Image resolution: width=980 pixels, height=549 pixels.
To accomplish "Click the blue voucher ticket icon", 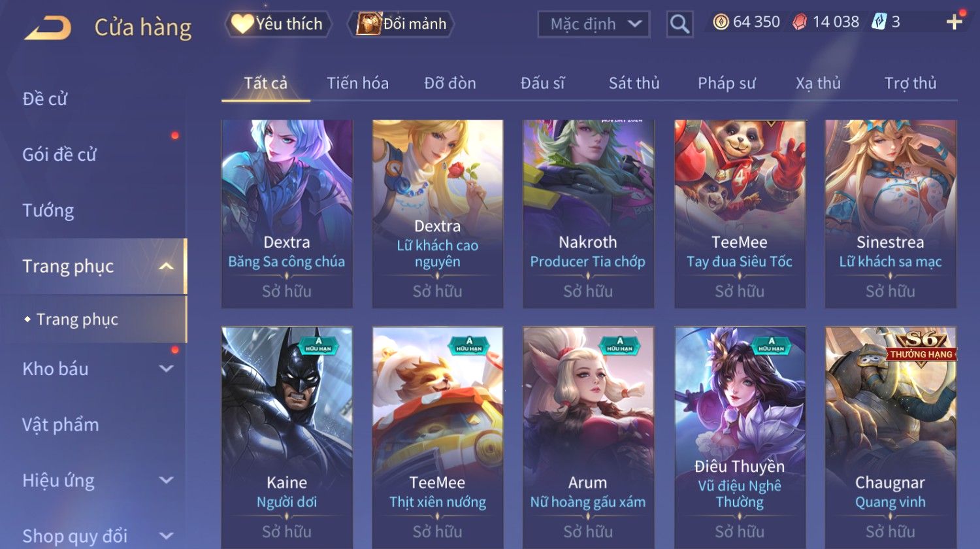I will 879,22.
